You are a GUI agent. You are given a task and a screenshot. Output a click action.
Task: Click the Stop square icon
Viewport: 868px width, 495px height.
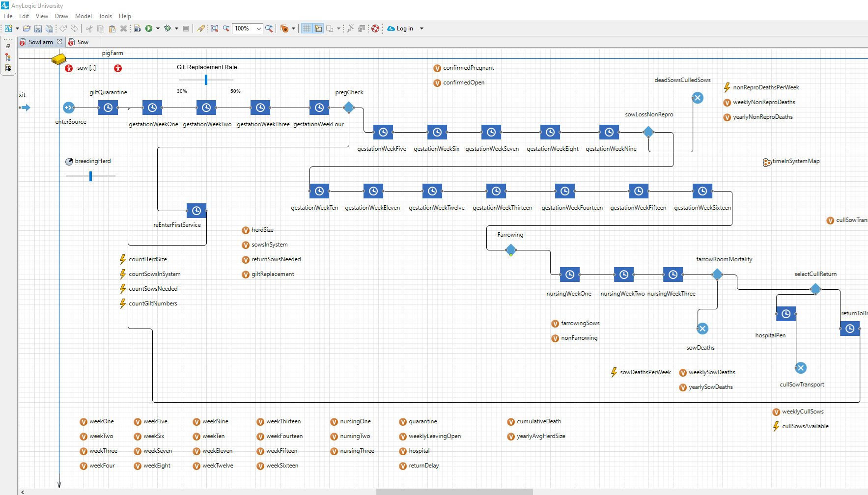pos(186,28)
